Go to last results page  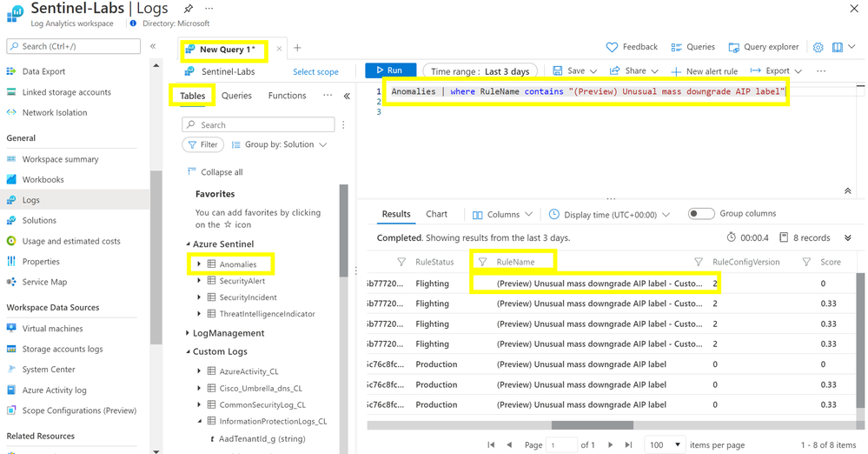coord(628,444)
